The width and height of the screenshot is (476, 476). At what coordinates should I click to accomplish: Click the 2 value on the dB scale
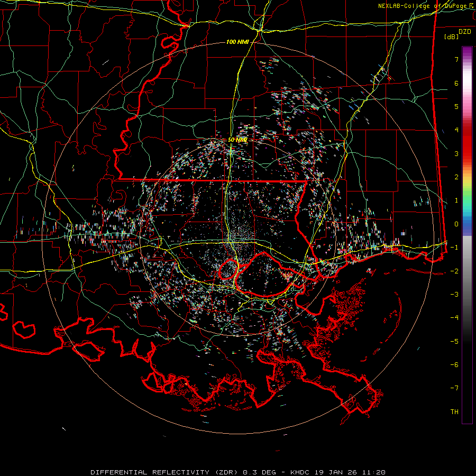tap(456, 177)
